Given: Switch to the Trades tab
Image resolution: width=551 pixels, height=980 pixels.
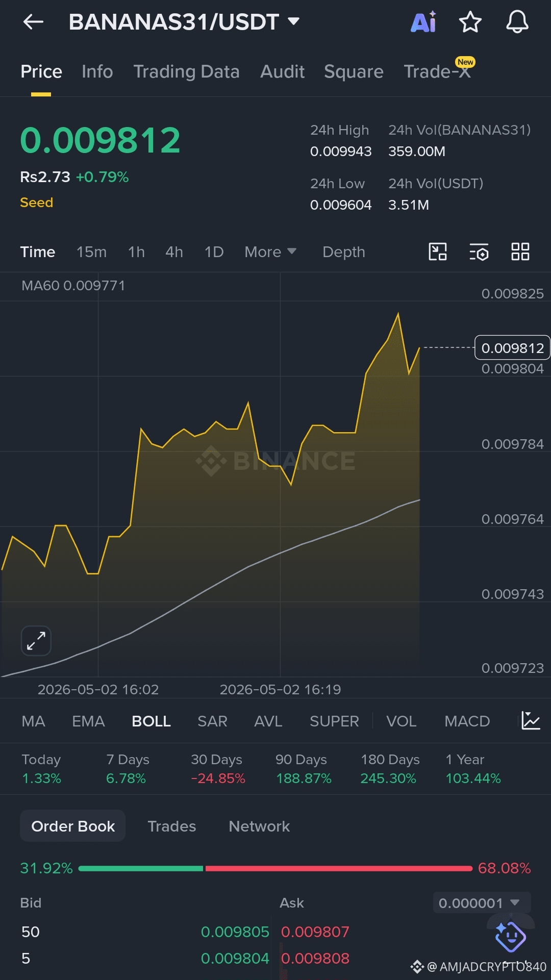Looking at the screenshot, I should point(172,826).
